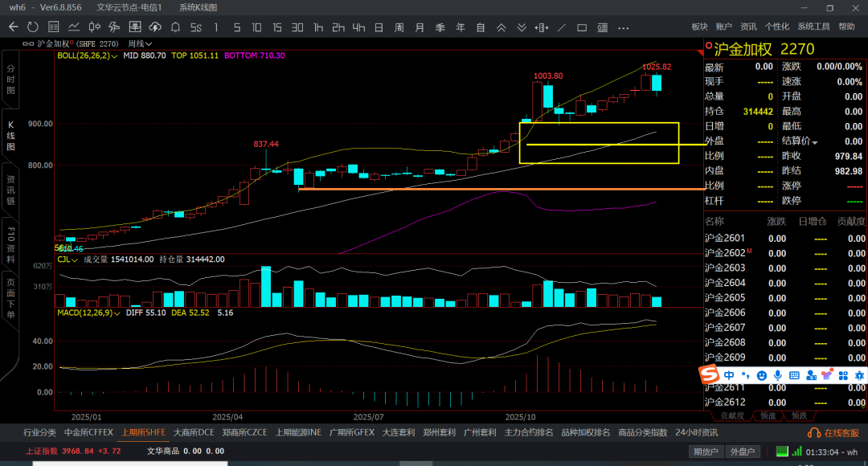Open the Sogou toolbox grid icon
The width and height of the screenshot is (868, 466).
(843, 375)
